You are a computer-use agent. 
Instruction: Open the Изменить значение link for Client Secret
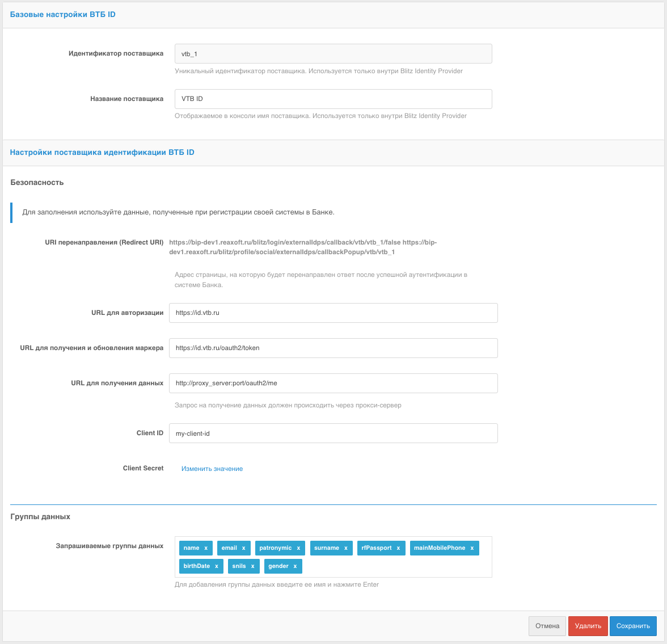212,469
